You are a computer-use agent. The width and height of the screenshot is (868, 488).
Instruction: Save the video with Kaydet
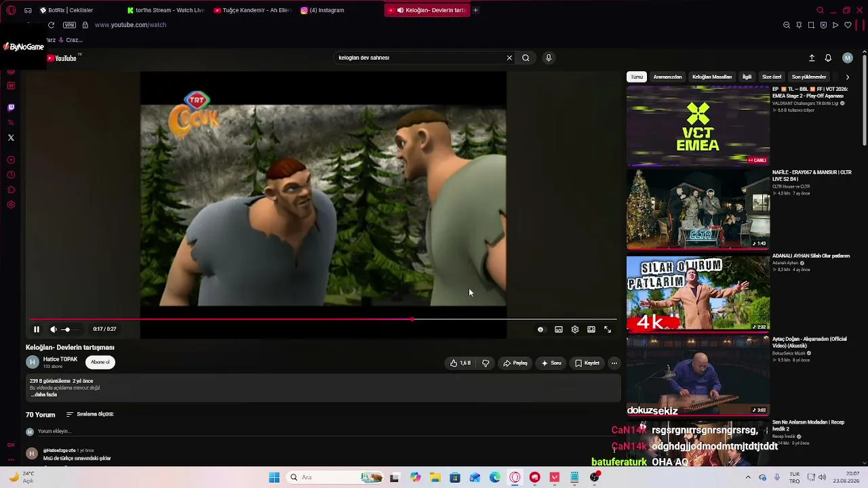587,363
